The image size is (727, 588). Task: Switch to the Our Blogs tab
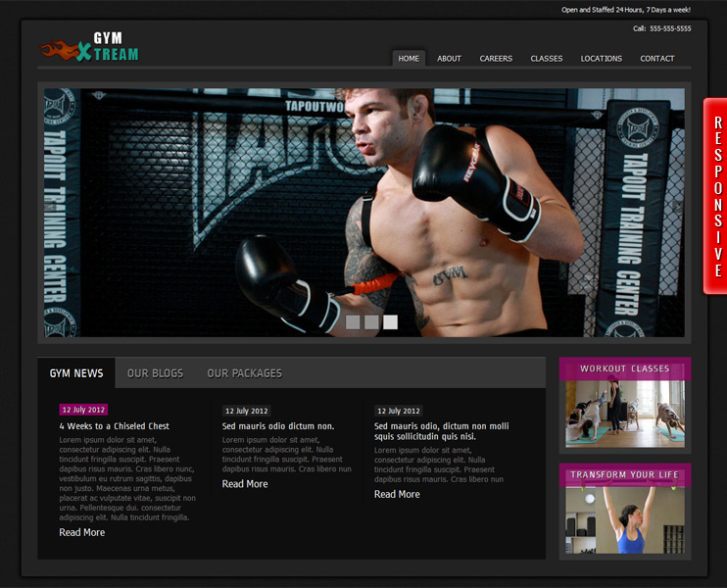[155, 373]
